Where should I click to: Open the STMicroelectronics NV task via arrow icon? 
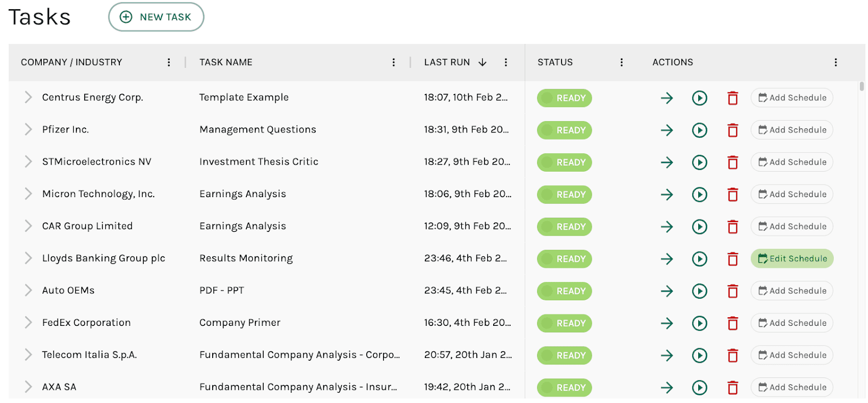pos(667,162)
